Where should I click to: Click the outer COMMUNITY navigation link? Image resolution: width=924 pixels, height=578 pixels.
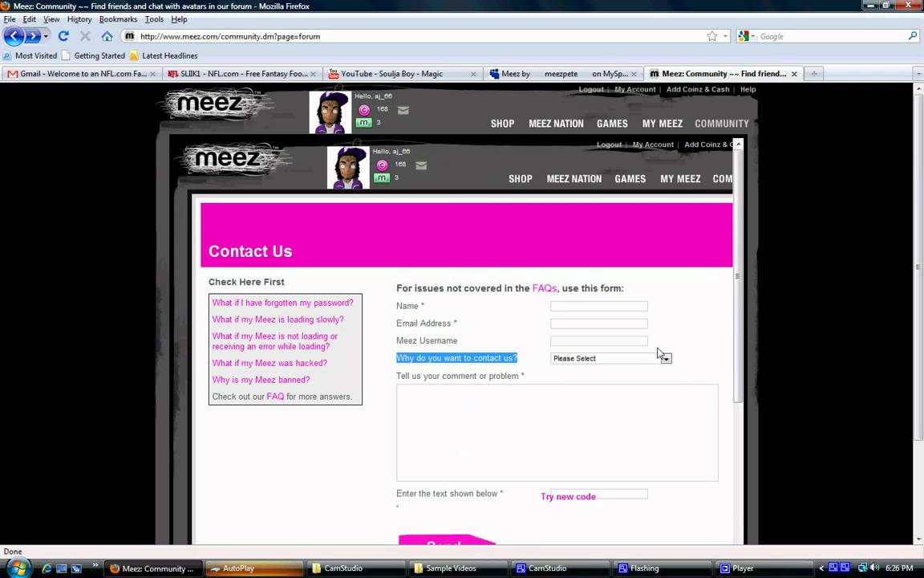tap(721, 124)
